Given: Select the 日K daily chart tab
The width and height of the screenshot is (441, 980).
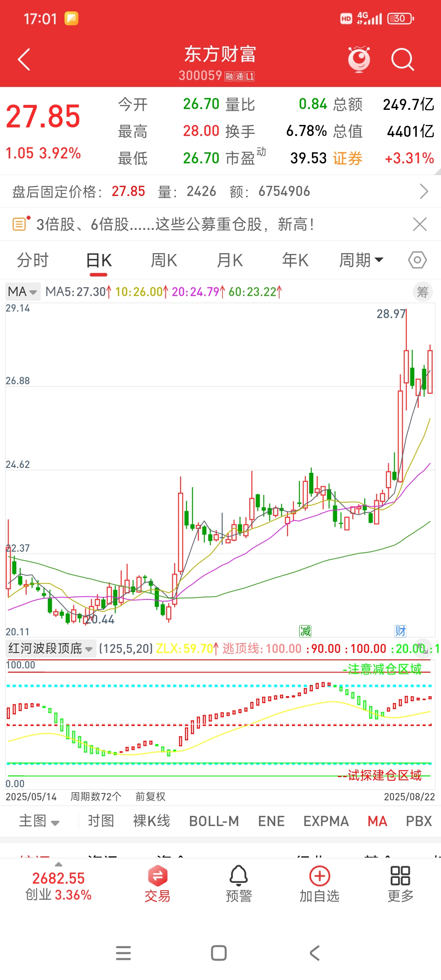Looking at the screenshot, I should click(99, 260).
